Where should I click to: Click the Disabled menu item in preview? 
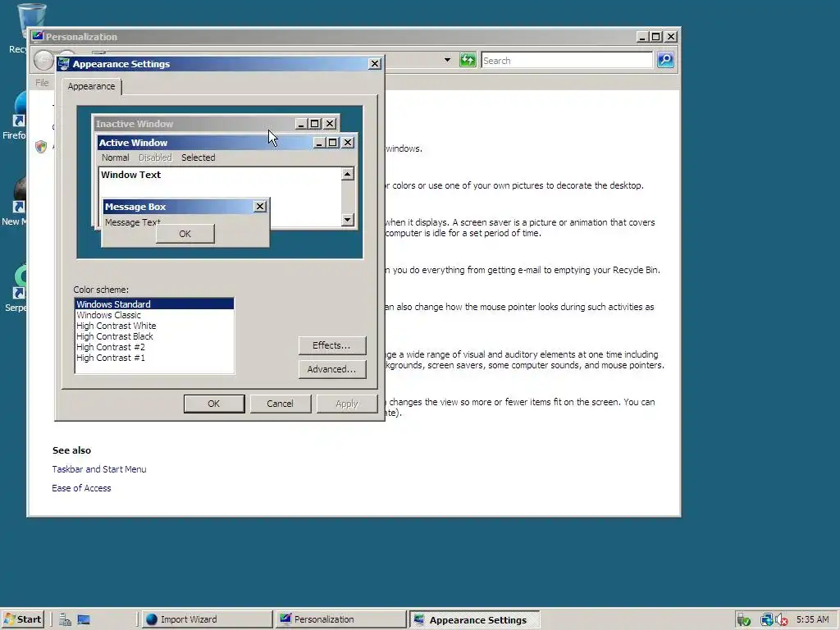155,157
